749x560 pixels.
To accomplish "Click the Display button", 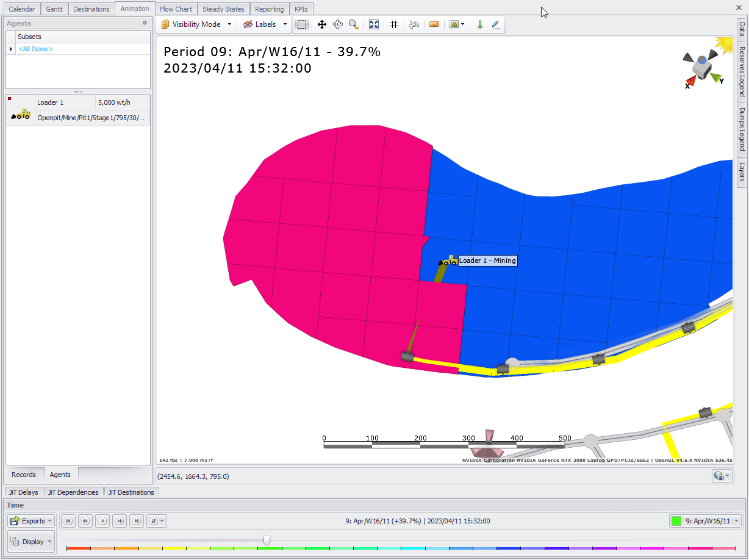I will tap(32, 542).
